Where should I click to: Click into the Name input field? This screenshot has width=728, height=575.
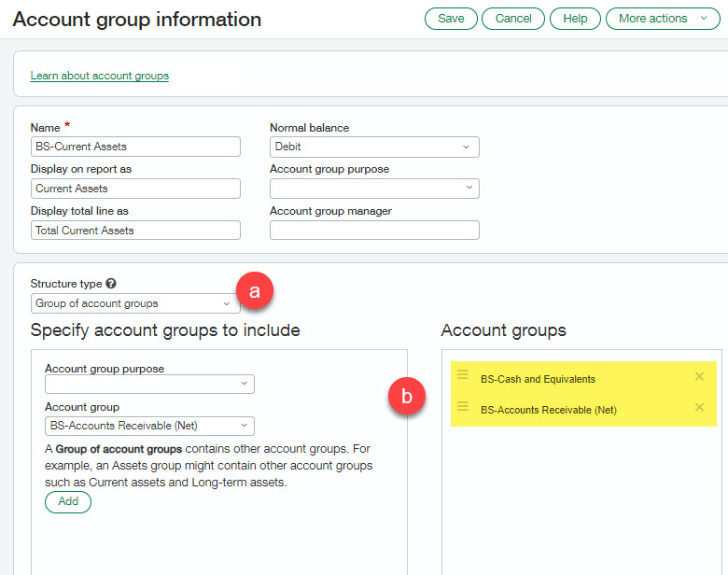[x=135, y=147]
